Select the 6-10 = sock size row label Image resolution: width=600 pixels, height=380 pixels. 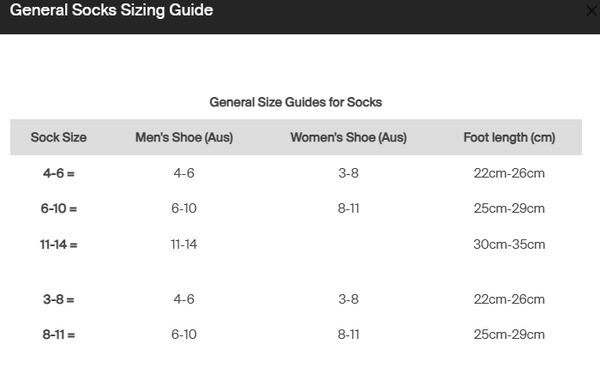(59, 209)
